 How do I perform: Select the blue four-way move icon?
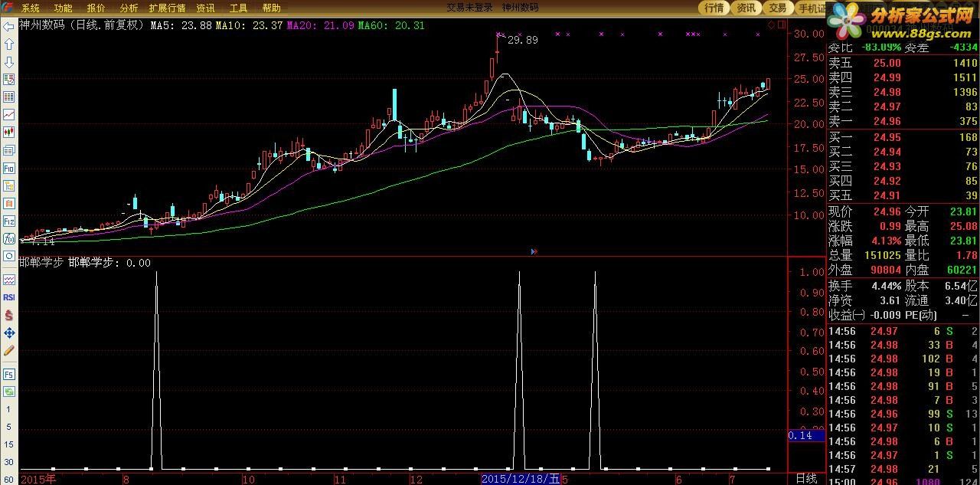9,333
